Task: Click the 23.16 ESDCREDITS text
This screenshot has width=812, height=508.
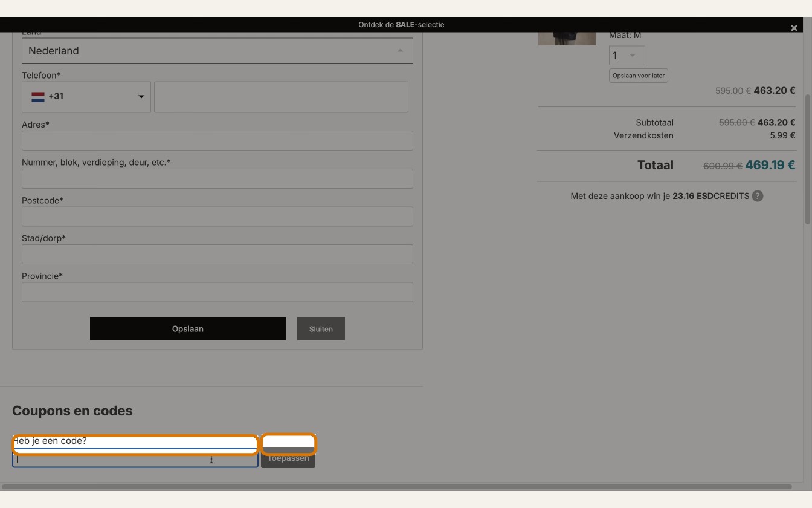Action: click(711, 196)
